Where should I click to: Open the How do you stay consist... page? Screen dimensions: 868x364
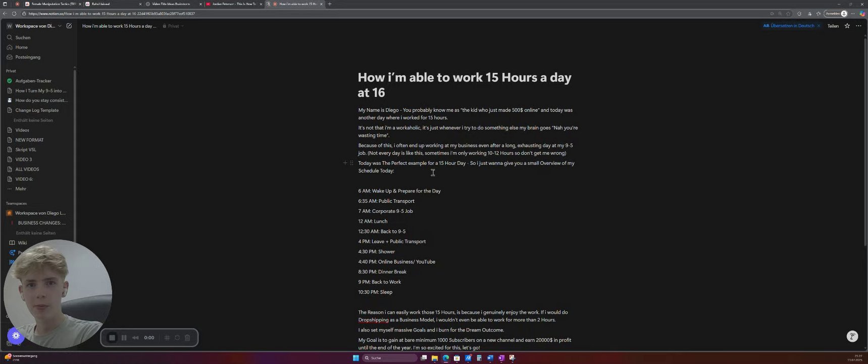[38, 100]
